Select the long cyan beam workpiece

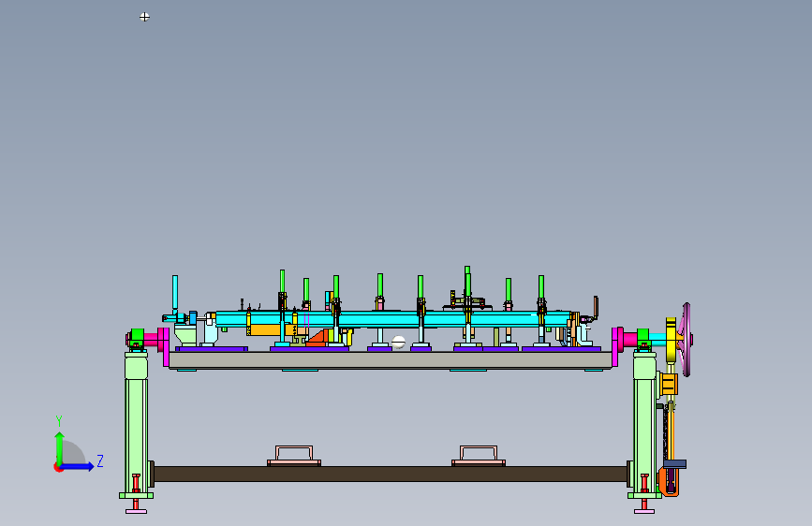[x=393, y=318]
